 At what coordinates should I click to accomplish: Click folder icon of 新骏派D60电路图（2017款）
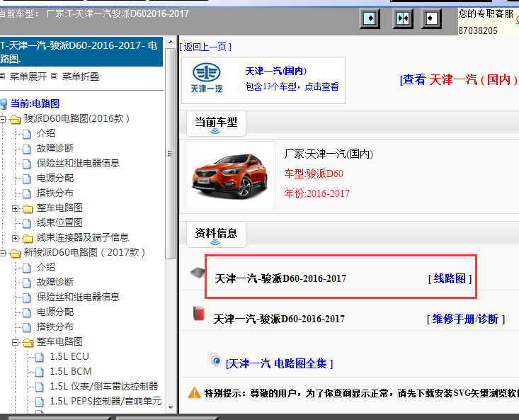(16, 253)
